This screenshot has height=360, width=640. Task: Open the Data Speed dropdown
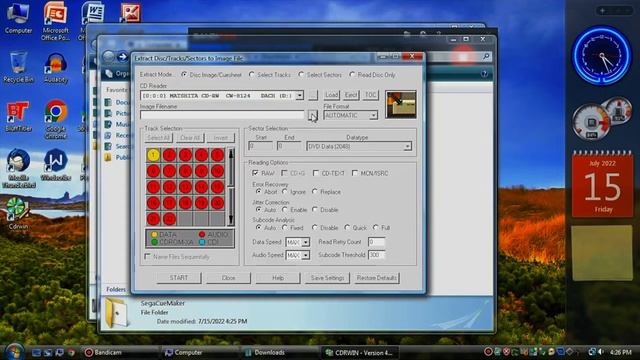305,242
